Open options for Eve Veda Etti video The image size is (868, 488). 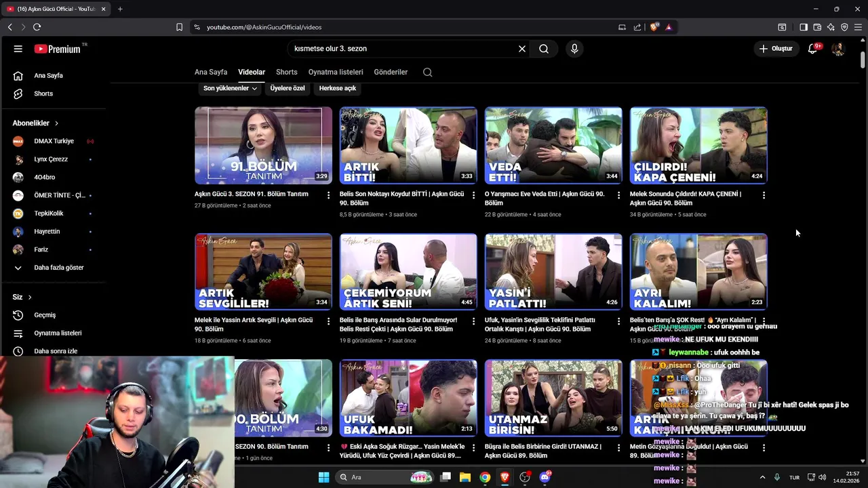tap(618, 195)
